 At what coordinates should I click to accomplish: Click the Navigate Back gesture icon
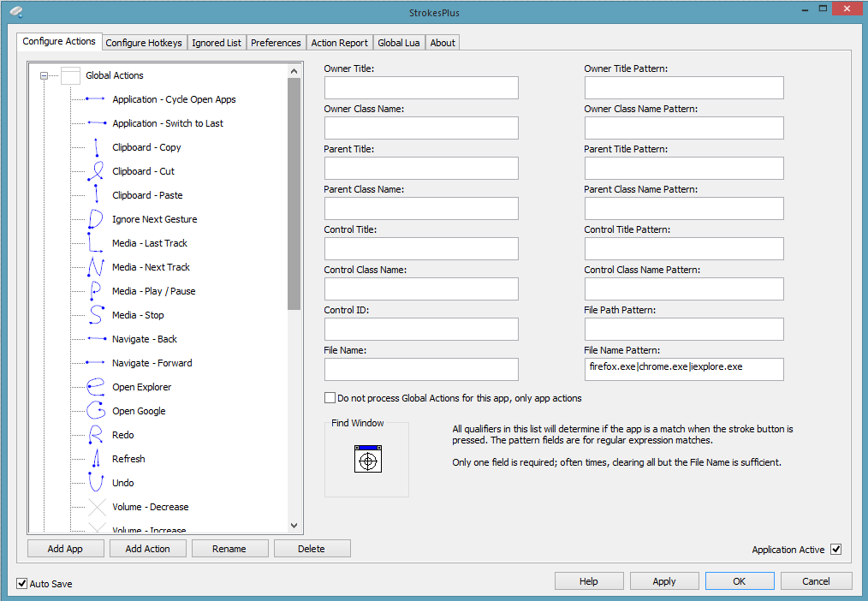tap(95, 339)
